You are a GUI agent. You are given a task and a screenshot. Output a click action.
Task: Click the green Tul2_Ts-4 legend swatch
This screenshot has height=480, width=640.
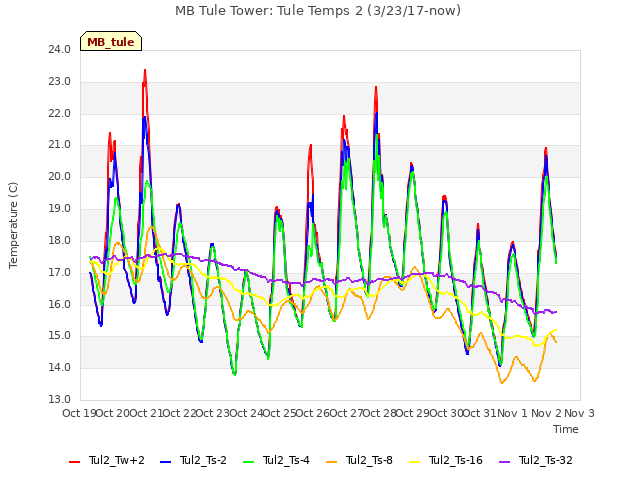click(248, 462)
